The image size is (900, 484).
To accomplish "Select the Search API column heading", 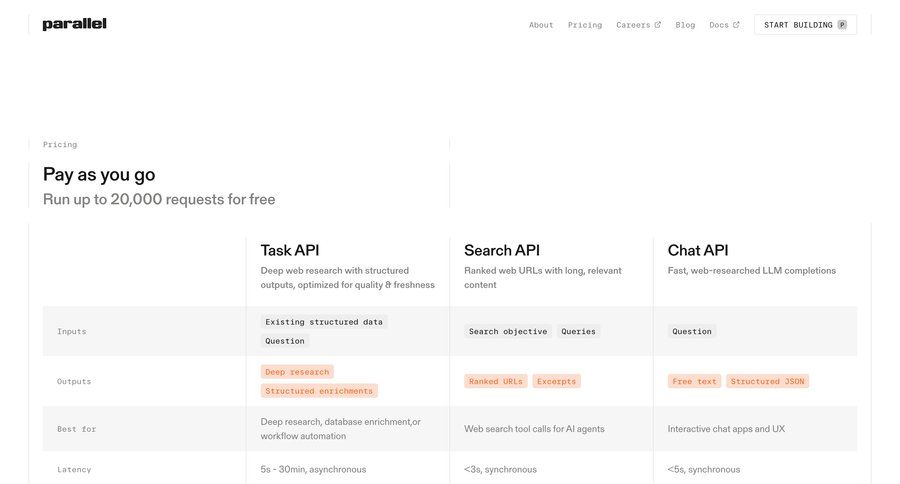I will 502,250.
